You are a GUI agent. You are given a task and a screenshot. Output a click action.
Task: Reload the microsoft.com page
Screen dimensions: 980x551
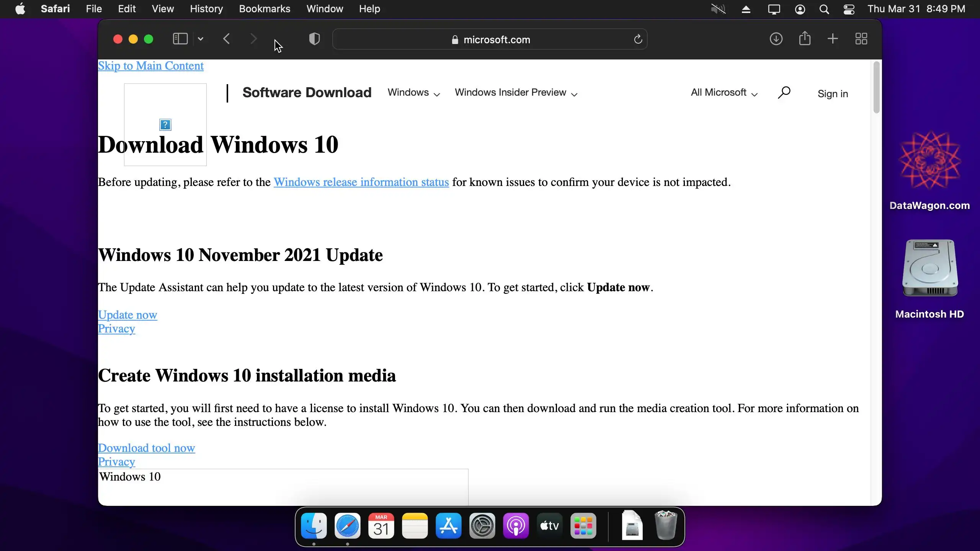point(638,39)
